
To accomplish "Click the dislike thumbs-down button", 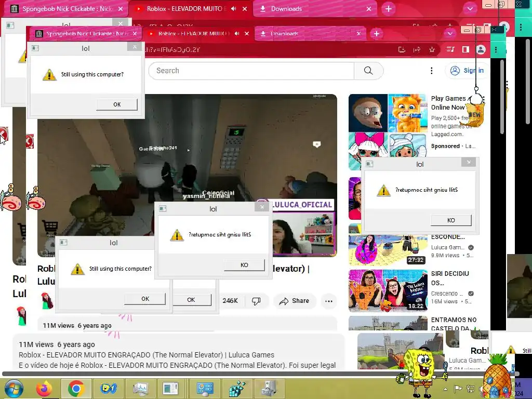I will pos(256,301).
